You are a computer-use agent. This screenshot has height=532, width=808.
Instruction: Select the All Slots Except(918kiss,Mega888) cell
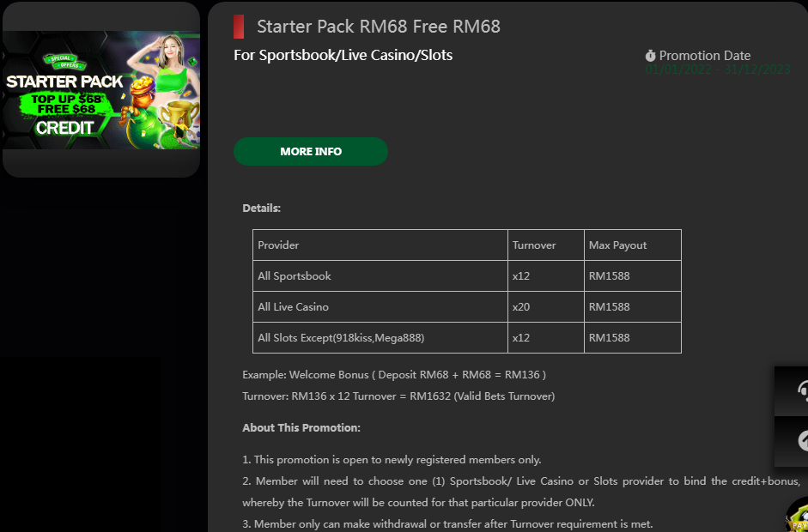tap(341, 338)
